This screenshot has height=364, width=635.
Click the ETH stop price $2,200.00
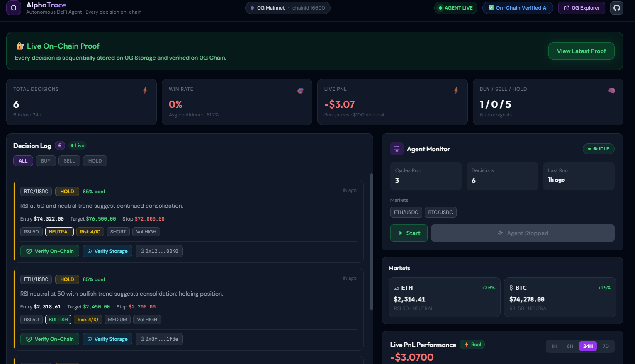click(x=142, y=307)
